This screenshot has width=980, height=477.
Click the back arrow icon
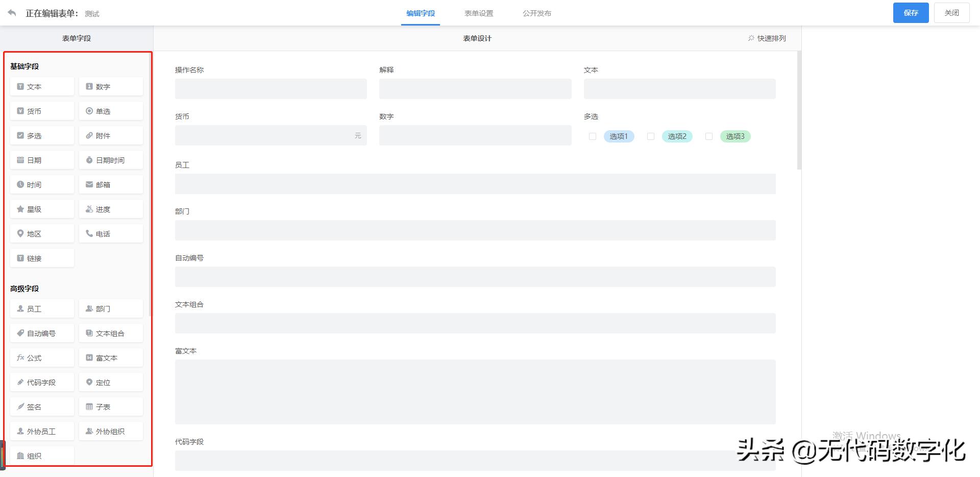[12, 13]
